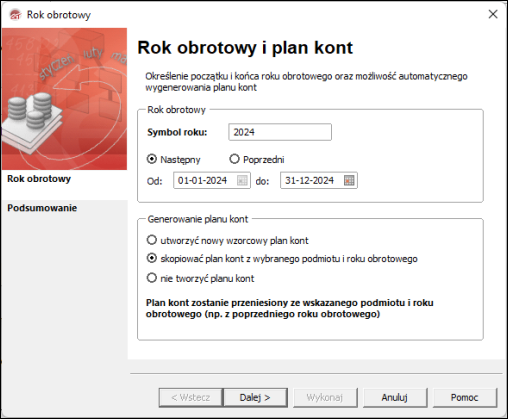Click the < Wstecz button
Image resolution: width=508 pixels, height=419 pixels.
[x=191, y=398]
